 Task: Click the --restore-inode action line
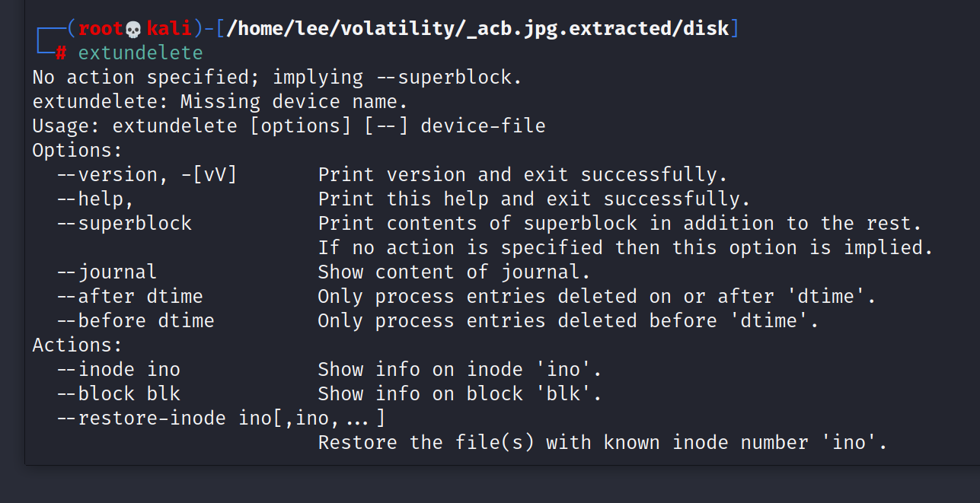[x=221, y=419]
